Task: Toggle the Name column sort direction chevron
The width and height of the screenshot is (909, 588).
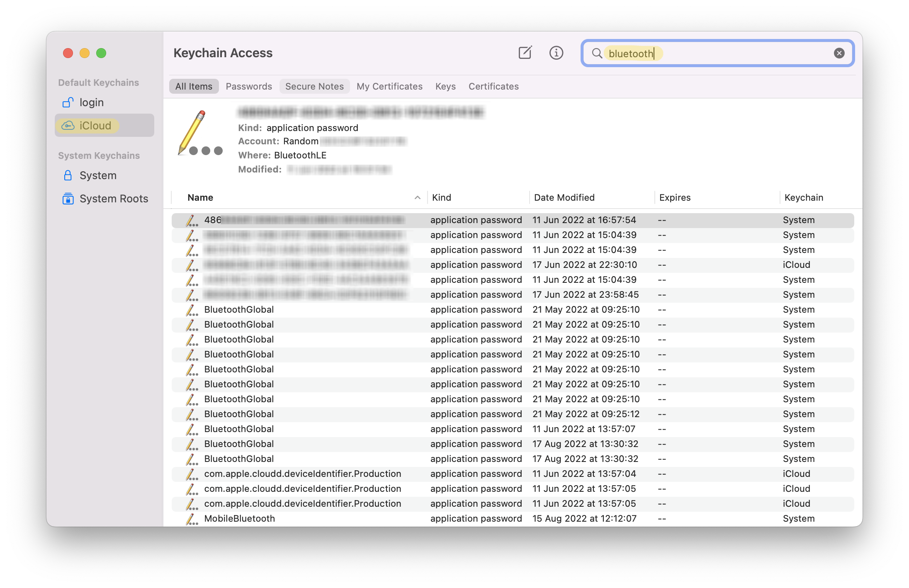Action: coord(418,198)
